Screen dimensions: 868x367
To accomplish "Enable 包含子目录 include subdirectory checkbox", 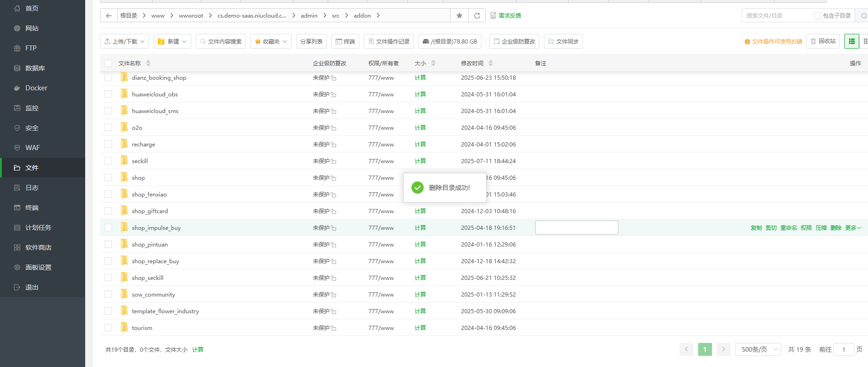I will point(818,16).
